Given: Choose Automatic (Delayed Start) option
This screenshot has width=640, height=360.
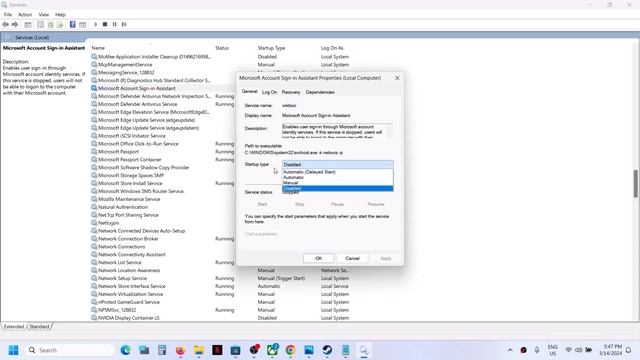Looking at the screenshot, I should tap(338, 172).
